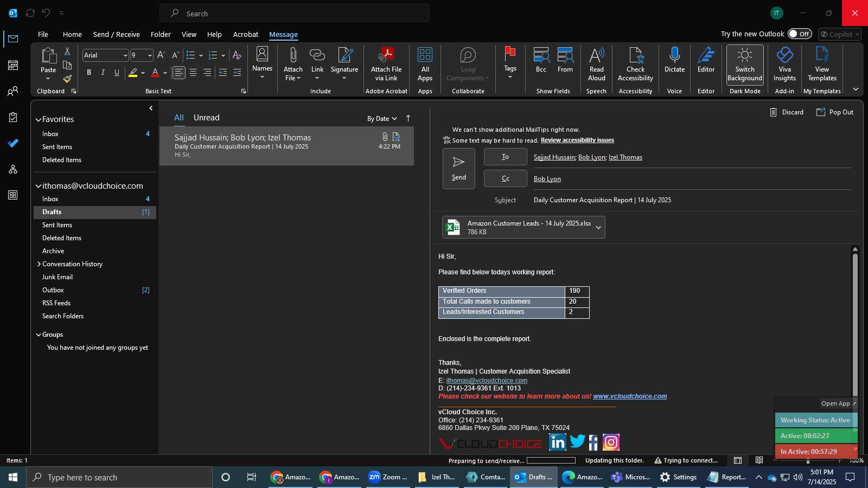Show Unread messages filter
Image resolution: width=868 pixels, height=488 pixels.
click(x=207, y=118)
